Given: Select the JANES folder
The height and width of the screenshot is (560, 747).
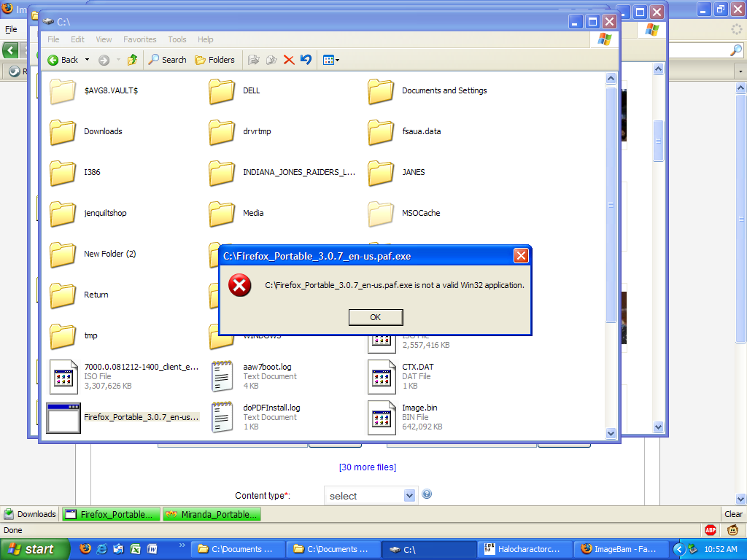Looking at the screenshot, I should click(396, 172).
